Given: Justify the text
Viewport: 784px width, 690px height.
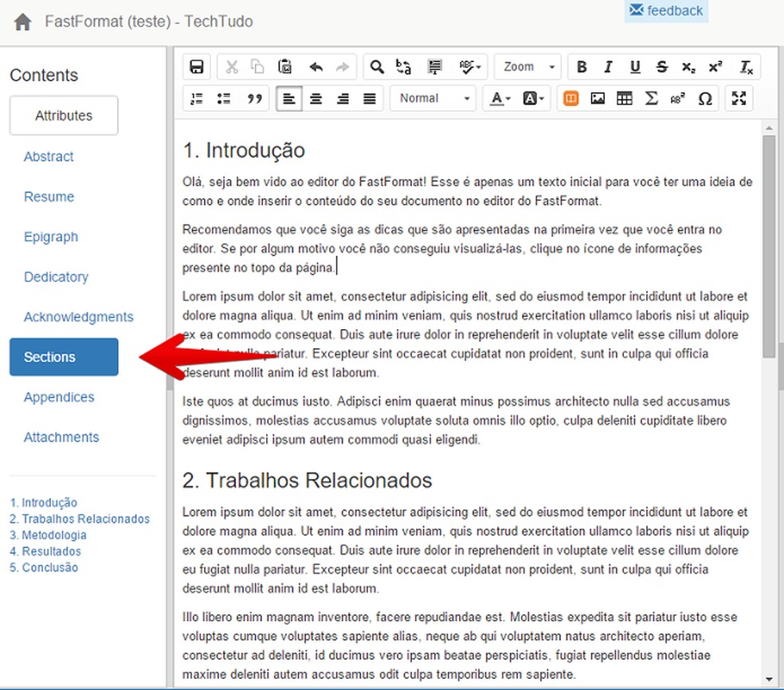Looking at the screenshot, I should pyautogui.click(x=370, y=99).
